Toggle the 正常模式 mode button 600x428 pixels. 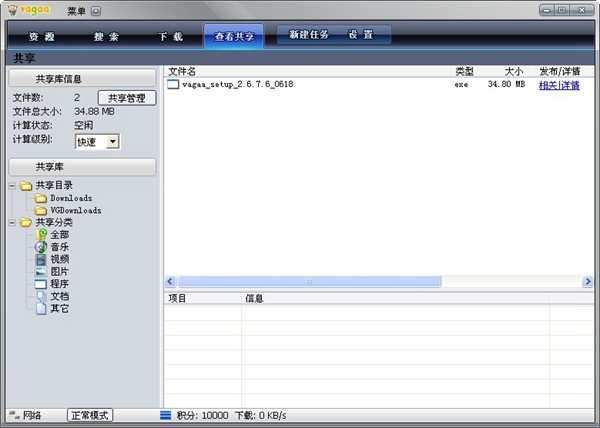click(90, 415)
